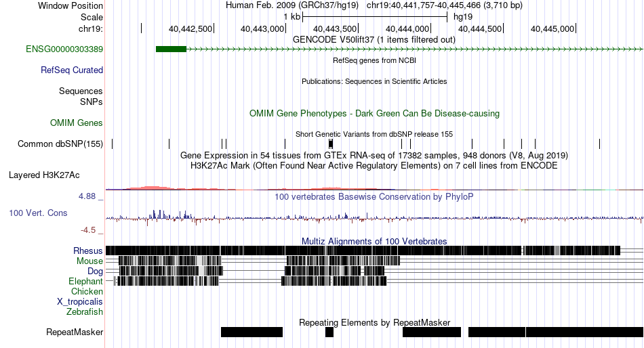The width and height of the screenshot is (644, 348).
Task: Select the X_tropicalis alignment label
Action: point(80,302)
